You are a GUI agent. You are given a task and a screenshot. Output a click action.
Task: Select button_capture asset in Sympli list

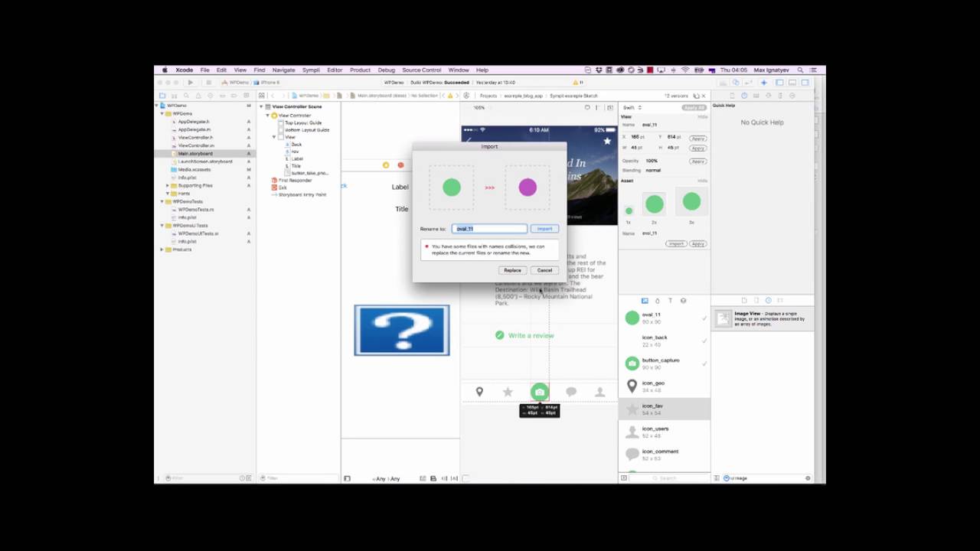click(x=664, y=364)
